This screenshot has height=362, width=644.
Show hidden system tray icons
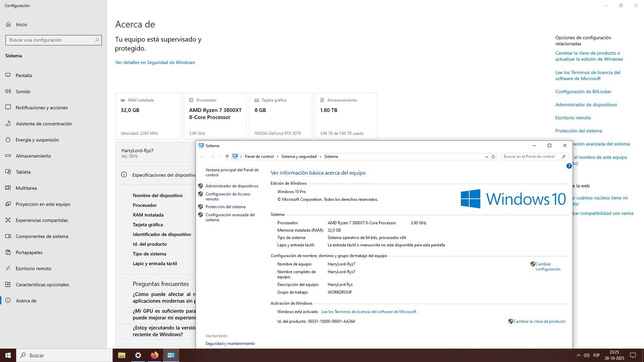pyautogui.click(x=578, y=355)
